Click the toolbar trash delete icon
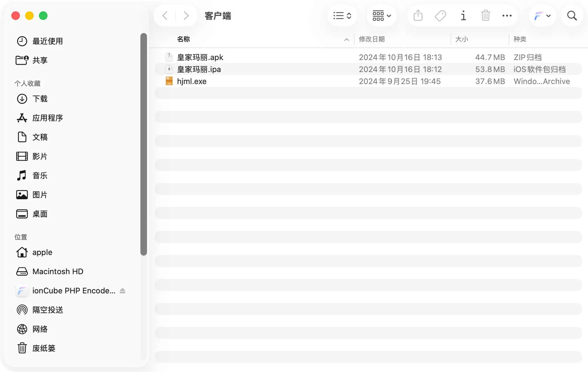588x372 pixels. tap(485, 16)
